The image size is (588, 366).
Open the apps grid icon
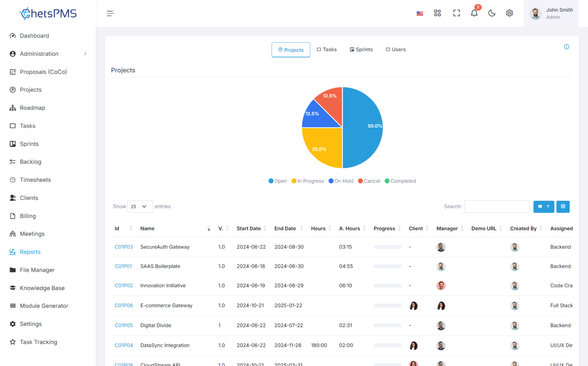437,13
